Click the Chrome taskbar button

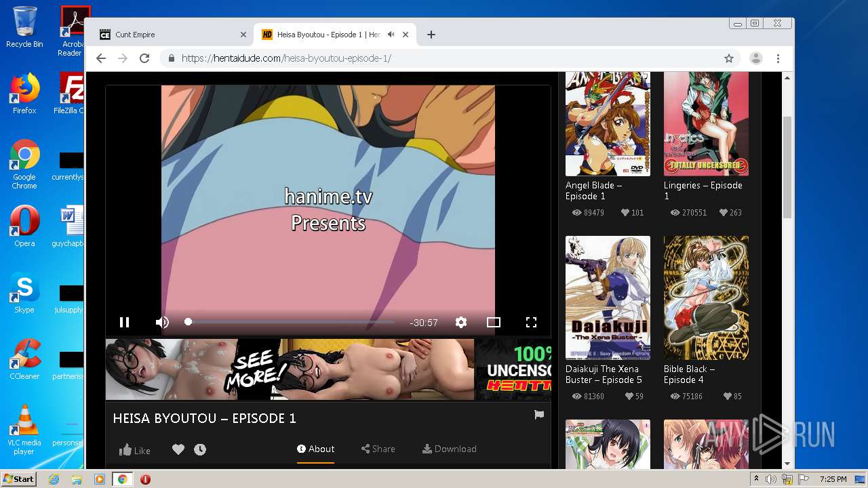click(122, 479)
